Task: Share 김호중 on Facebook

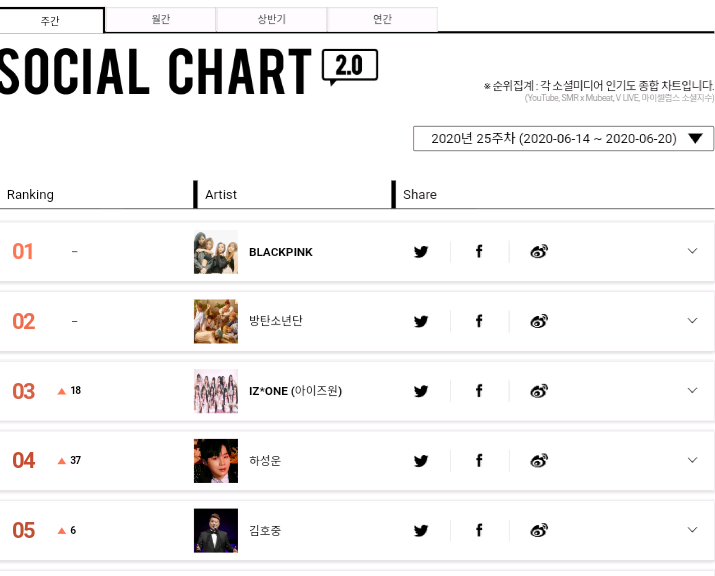Action: click(479, 530)
